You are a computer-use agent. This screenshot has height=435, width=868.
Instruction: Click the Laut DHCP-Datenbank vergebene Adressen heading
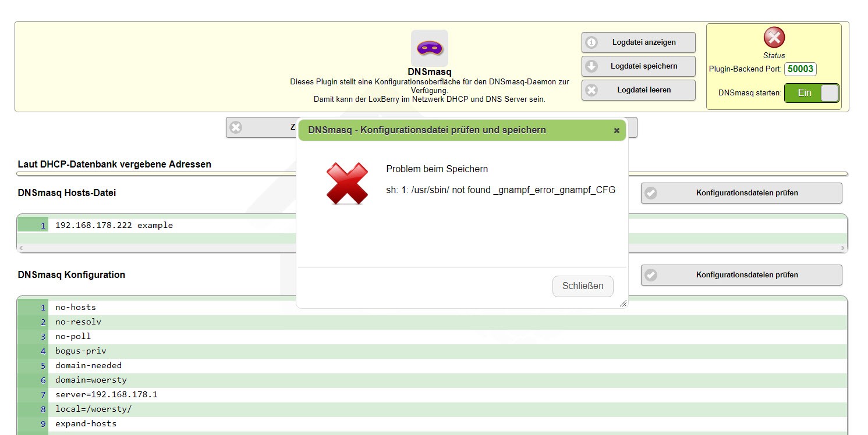[115, 164]
